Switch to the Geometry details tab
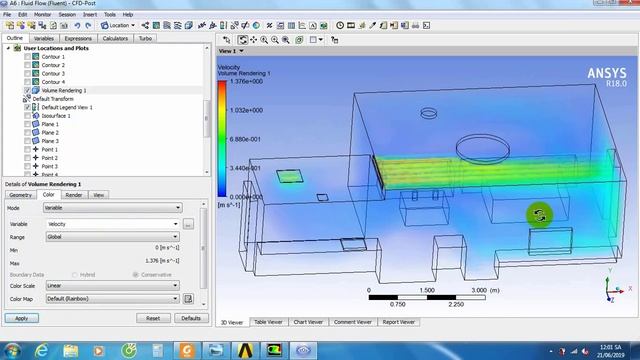 (x=20, y=195)
